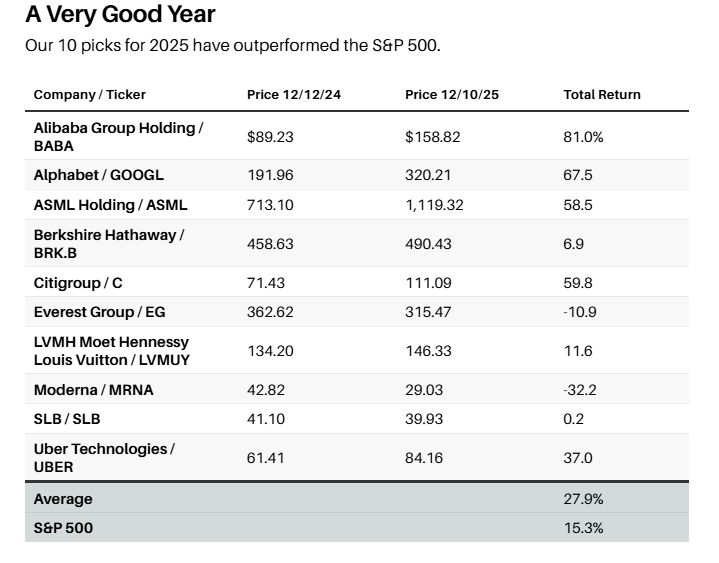This screenshot has height=563, width=719.
Task: Select the Price 12/12/24 column header
Action: click(293, 95)
